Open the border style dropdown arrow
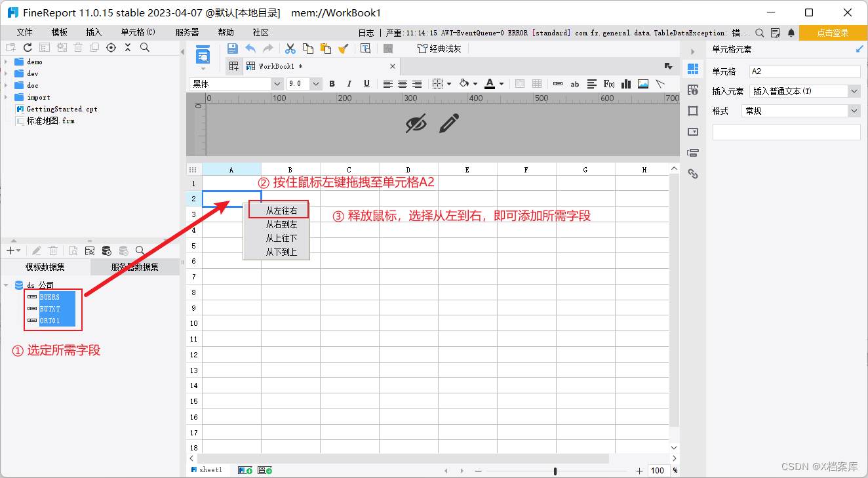The height and width of the screenshot is (478, 868). click(x=449, y=84)
